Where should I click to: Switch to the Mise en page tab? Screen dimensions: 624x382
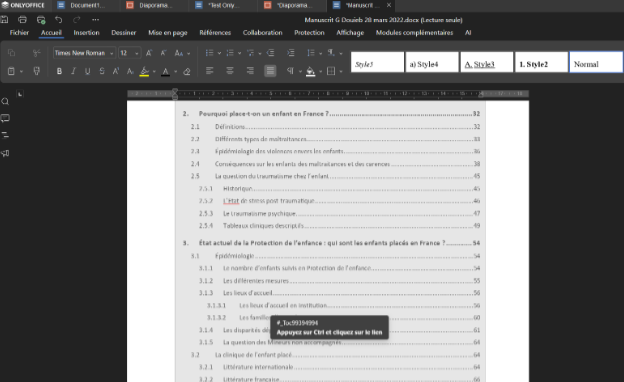168,33
